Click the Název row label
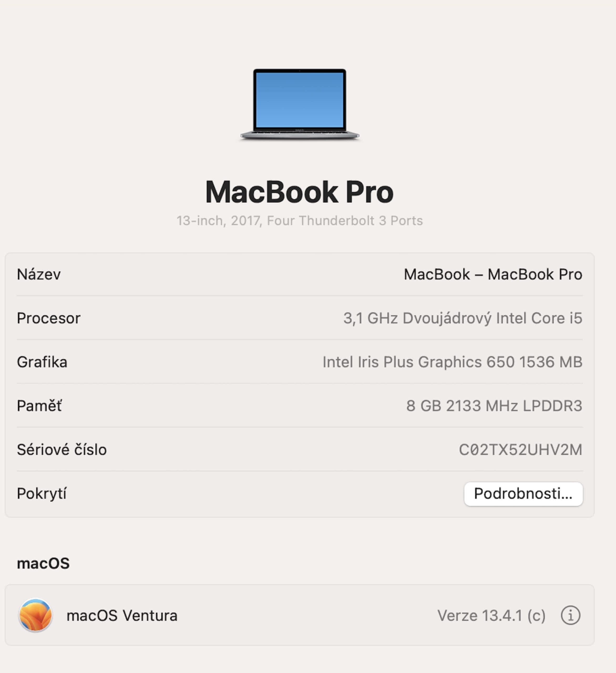This screenshot has height=673, width=616. pyautogui.click(x=39, y=274)
